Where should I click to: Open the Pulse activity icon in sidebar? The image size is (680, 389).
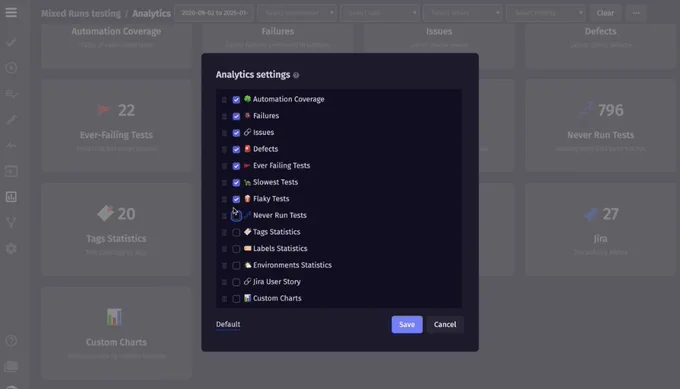coord(11,145)
